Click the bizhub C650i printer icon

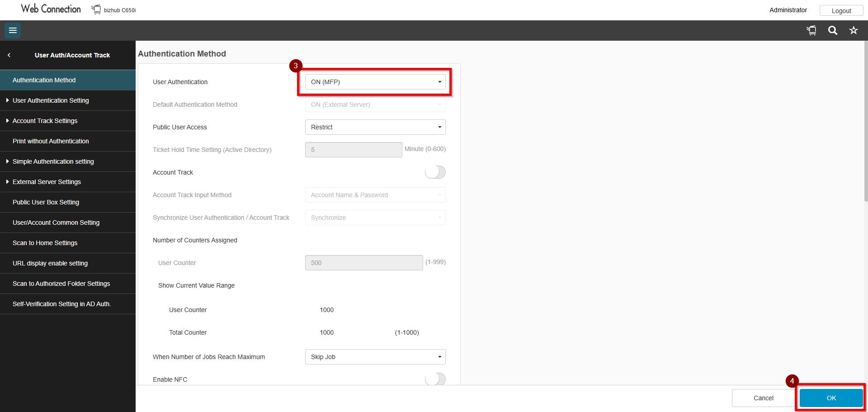96,9
